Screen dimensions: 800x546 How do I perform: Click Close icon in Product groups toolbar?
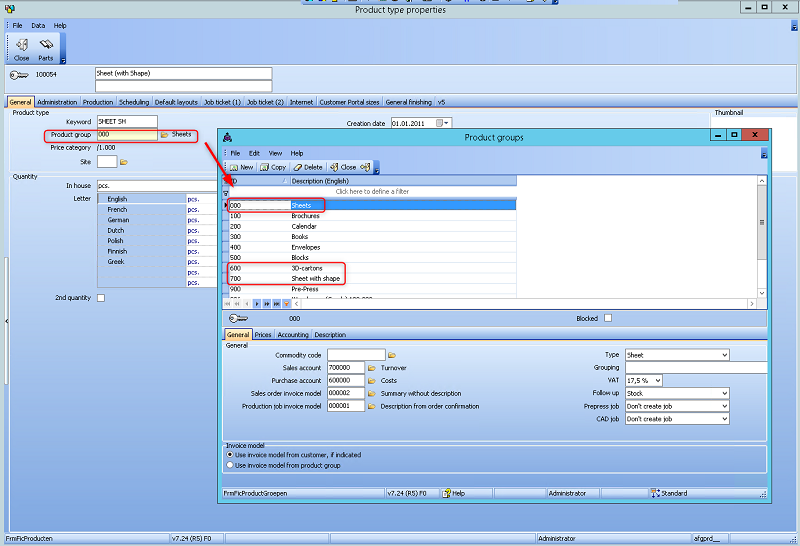point(334,167)
